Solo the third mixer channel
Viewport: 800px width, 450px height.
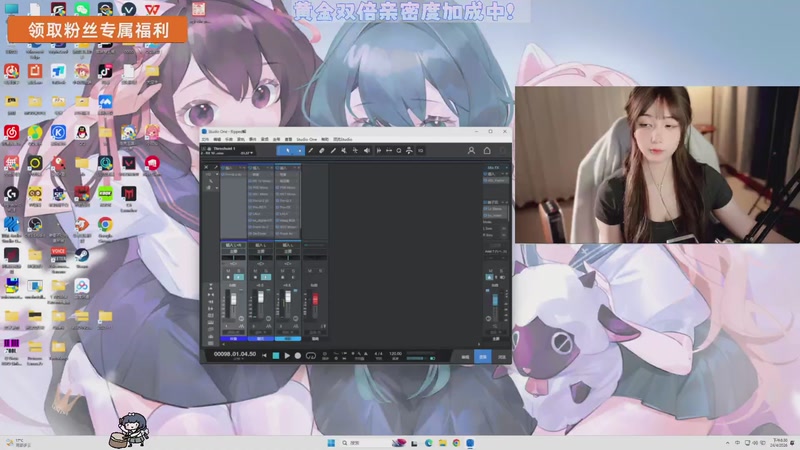pyautogui.click(x=293, y=270)
